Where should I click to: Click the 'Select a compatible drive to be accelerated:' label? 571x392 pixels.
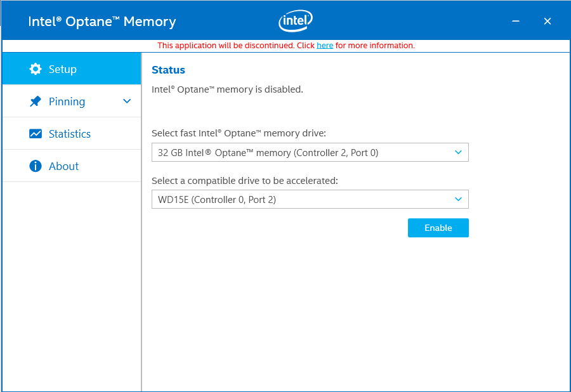245,181
